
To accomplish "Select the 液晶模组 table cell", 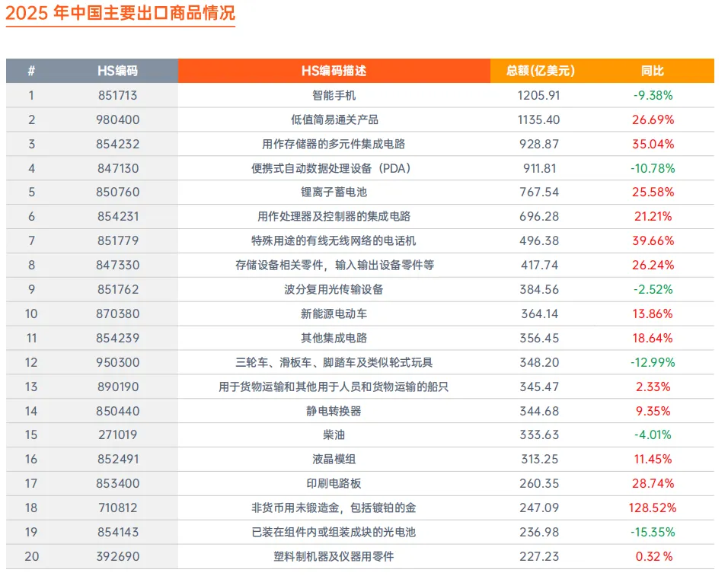I will [335, 459].
